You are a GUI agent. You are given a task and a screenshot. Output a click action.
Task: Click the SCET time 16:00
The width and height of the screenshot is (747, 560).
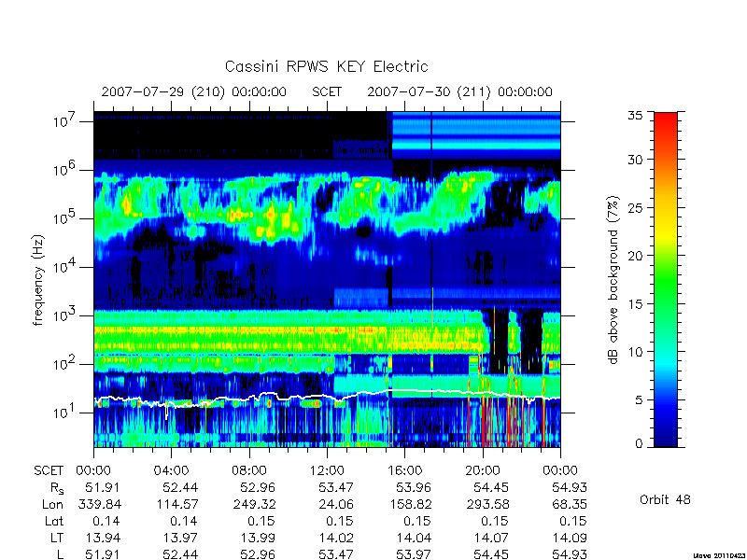pyautogui.click(x=404, y=471)
